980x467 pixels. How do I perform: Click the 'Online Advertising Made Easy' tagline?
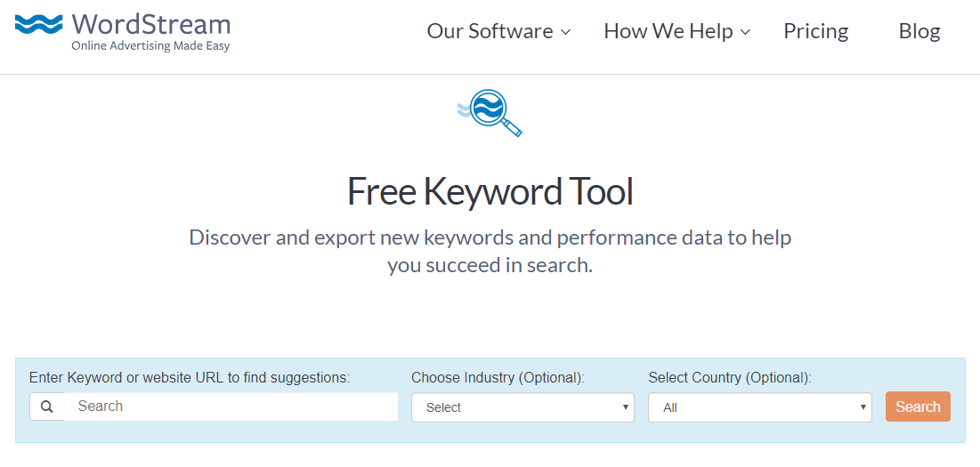click(150, 46)
